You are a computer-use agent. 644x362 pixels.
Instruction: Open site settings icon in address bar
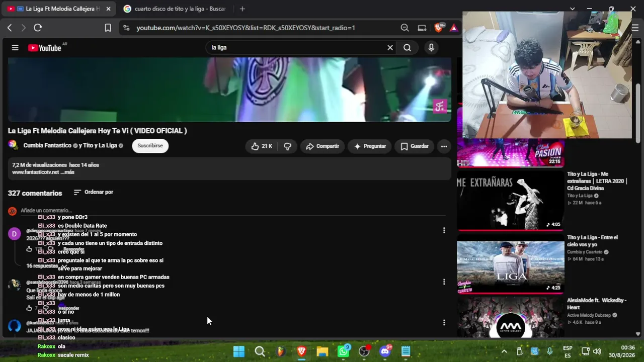pos(126,28)
